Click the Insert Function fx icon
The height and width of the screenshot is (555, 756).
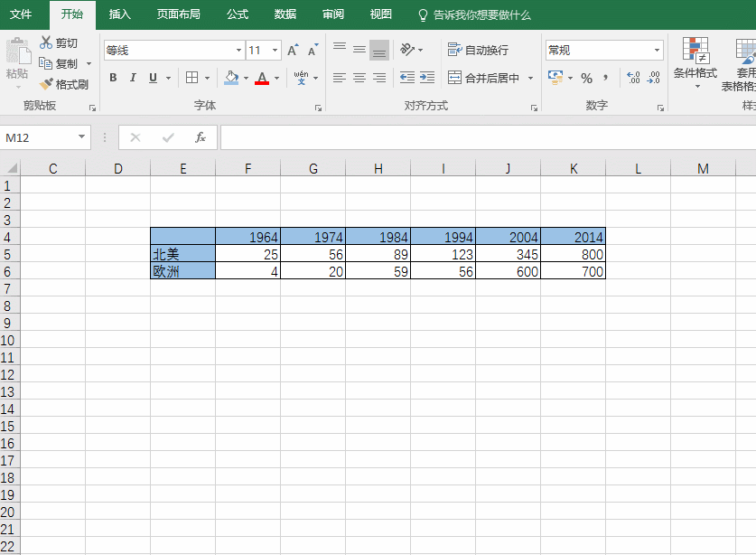pyautogui.click(x=201, y=137)
